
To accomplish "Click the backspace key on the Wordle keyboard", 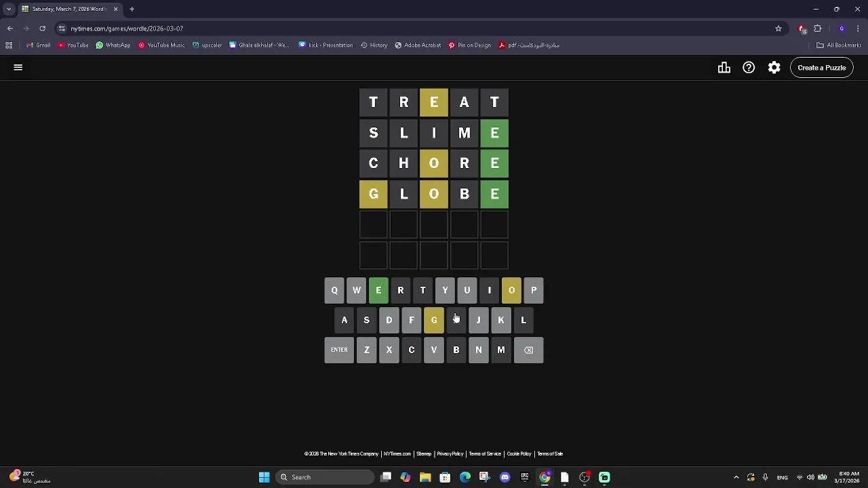I will 528,350.
